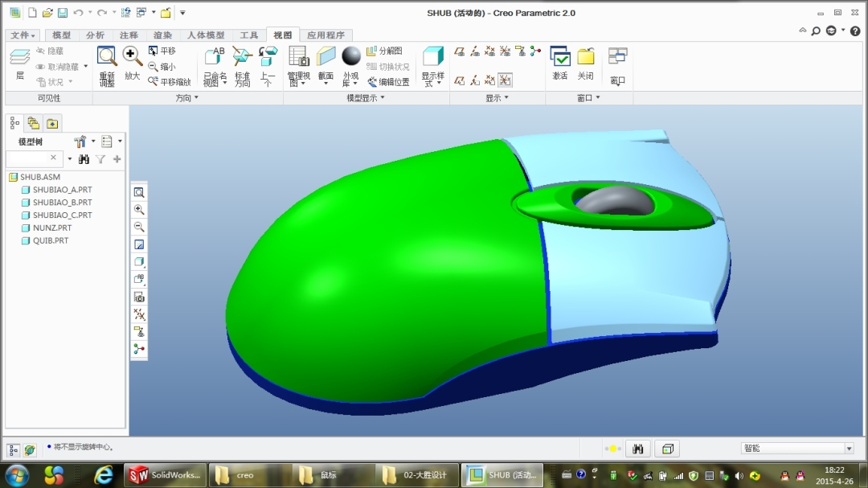Screen dimensions: 868x488
Task: Toggle the Exploded View (分解图) button
Action: click(385, 51)
